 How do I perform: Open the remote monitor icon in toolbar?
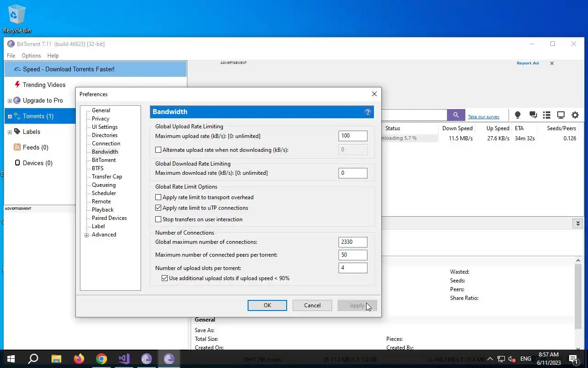[561, 115]
